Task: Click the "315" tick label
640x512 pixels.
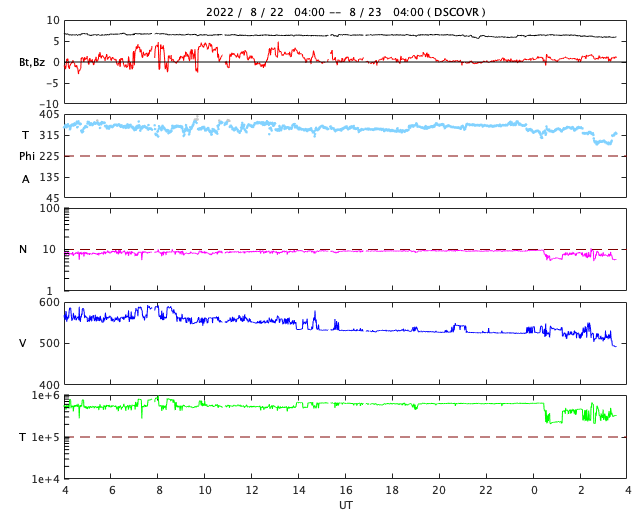Action: tap(49, 136)
